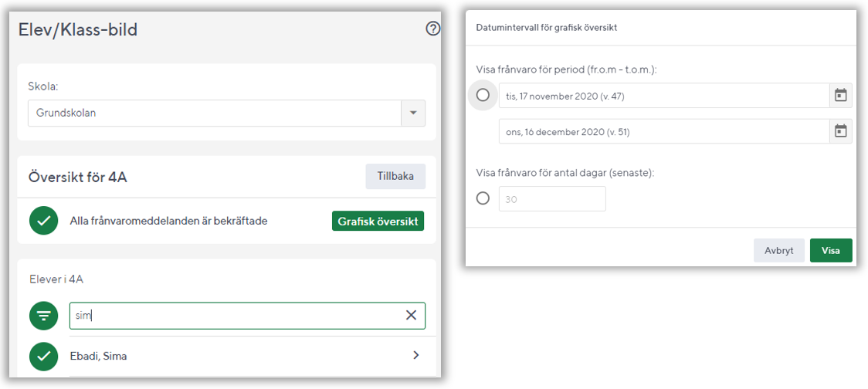
Task: Click the start date field 17 november 2020
Action: [664, 96]
